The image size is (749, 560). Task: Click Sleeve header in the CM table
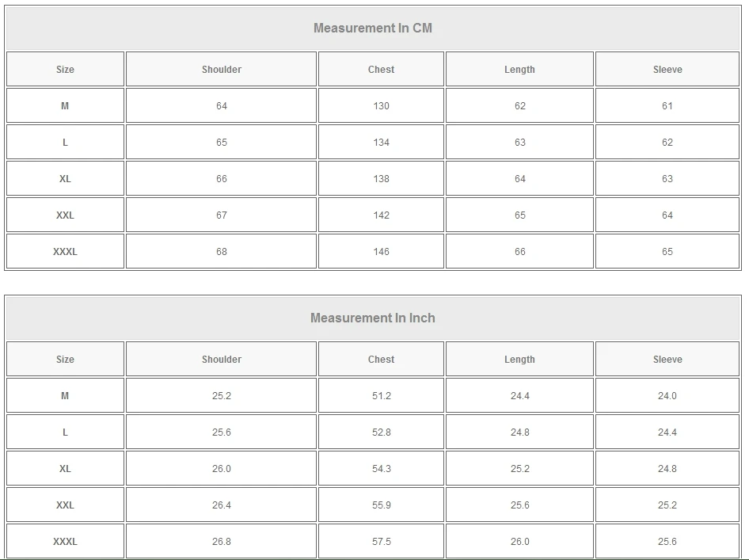coord(667,70)
